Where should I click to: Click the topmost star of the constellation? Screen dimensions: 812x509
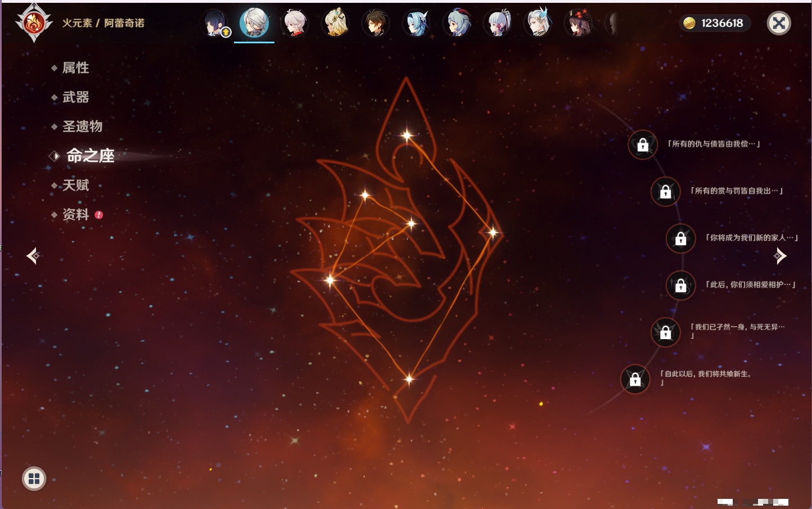407,135
